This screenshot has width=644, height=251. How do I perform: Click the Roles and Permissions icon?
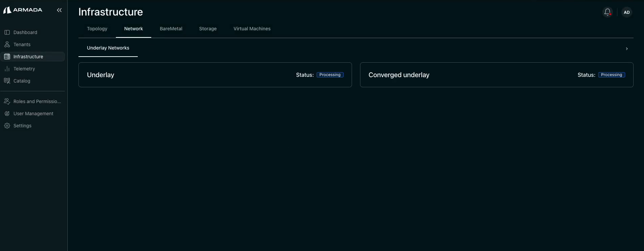[7, 101]
